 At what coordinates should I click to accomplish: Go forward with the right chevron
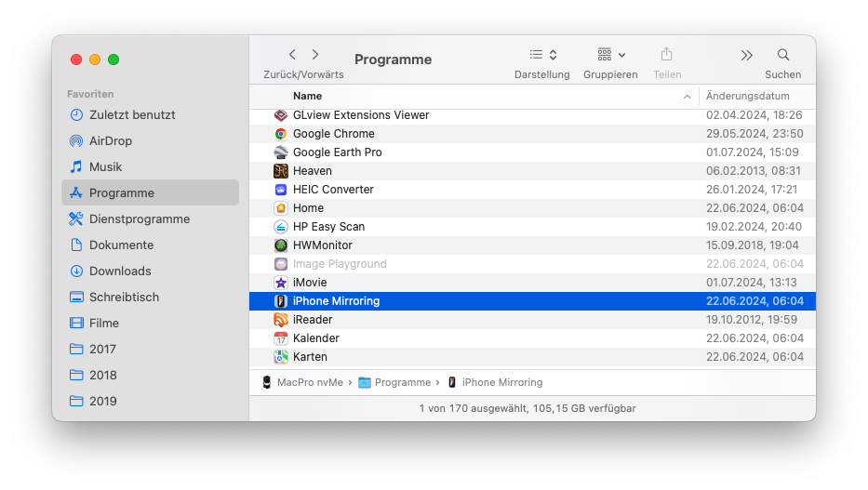point(315,54)
